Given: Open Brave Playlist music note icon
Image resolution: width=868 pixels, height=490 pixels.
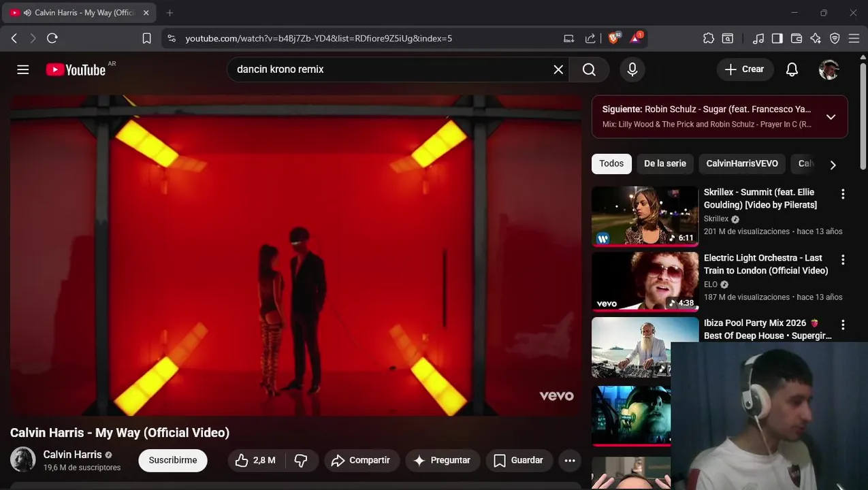Looking at the screenshot, I should click(x=758, y=39).
